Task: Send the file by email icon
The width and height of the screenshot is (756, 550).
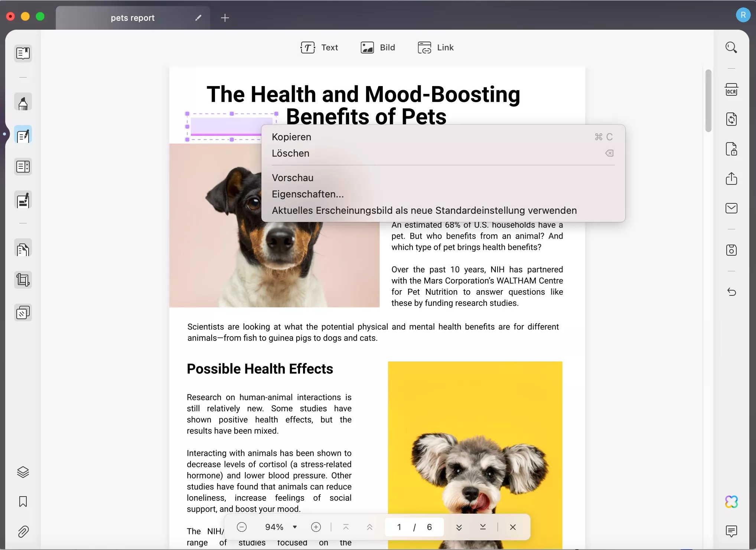Action: coord(731,208)
